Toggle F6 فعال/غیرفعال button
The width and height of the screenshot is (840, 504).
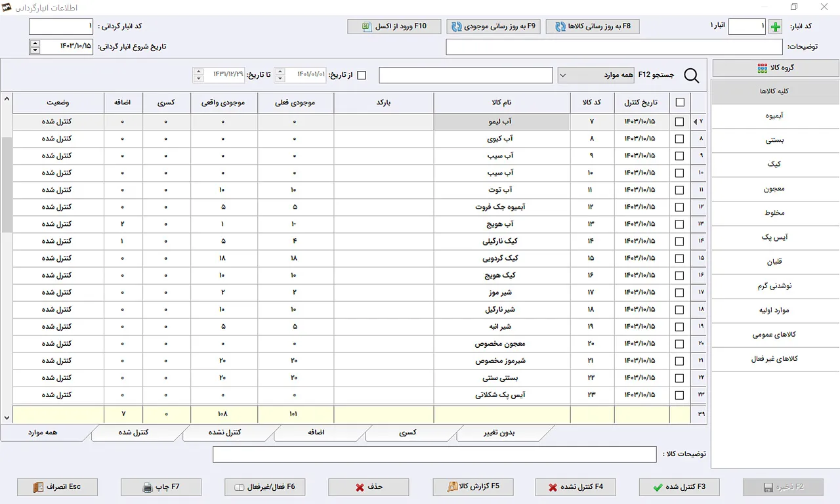(265, 487)
